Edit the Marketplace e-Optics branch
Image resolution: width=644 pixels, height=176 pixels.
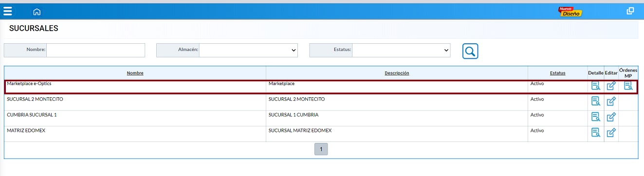[611, 86]
